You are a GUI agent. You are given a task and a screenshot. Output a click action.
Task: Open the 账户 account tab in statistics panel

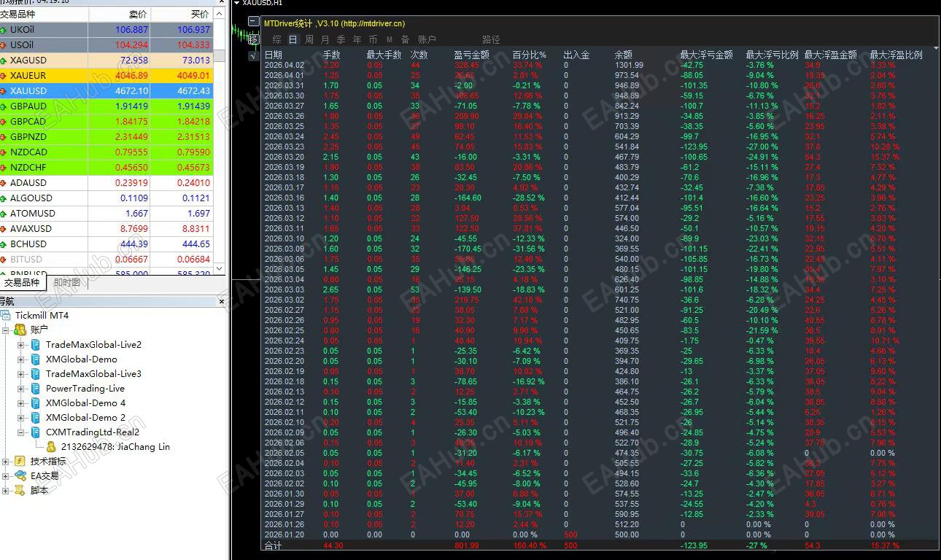pyautogui.click(x=427, y=39)
